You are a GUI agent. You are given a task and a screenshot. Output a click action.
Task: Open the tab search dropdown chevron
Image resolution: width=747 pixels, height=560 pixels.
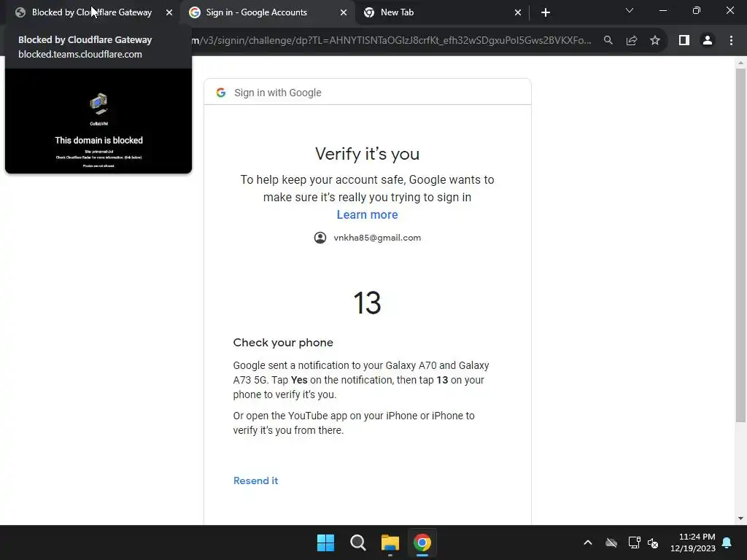[x=630, y=10]
